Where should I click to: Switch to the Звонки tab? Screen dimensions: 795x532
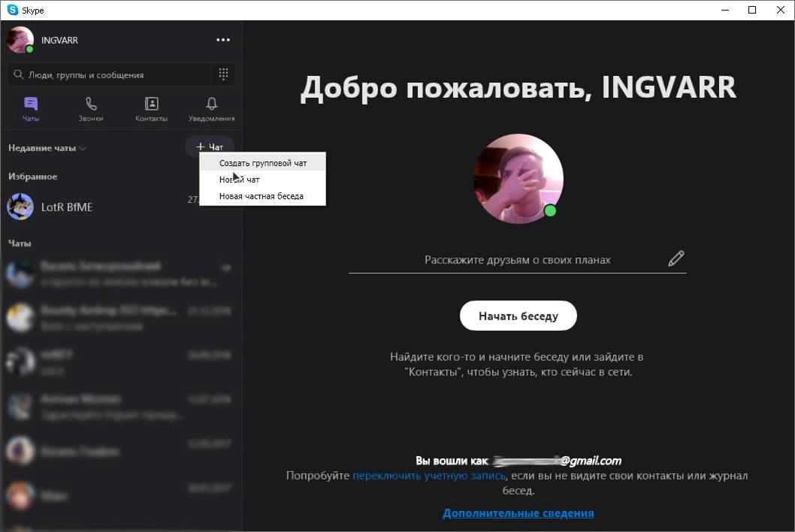point(91,109)
